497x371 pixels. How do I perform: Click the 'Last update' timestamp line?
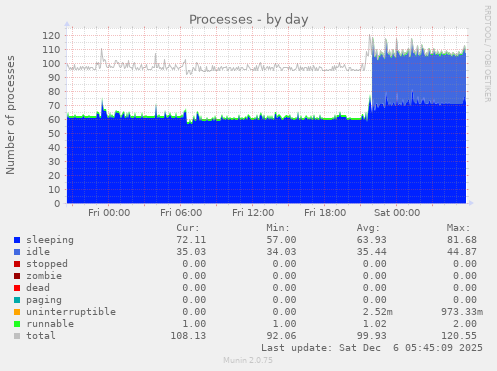pyautogui.click(x=372, y=348)
